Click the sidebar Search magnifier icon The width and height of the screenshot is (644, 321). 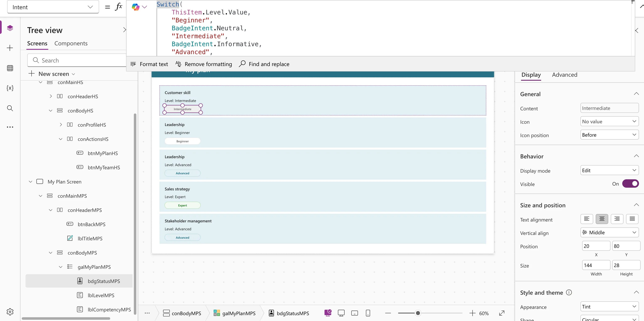pyautogui.click(x=10, y=108)
